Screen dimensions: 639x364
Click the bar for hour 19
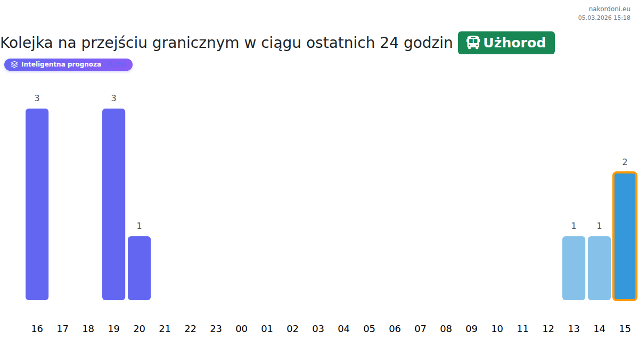tap(114, 204)
